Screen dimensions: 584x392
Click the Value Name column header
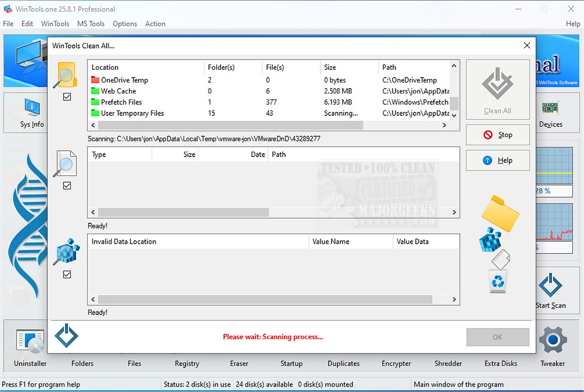click(351, 241)
